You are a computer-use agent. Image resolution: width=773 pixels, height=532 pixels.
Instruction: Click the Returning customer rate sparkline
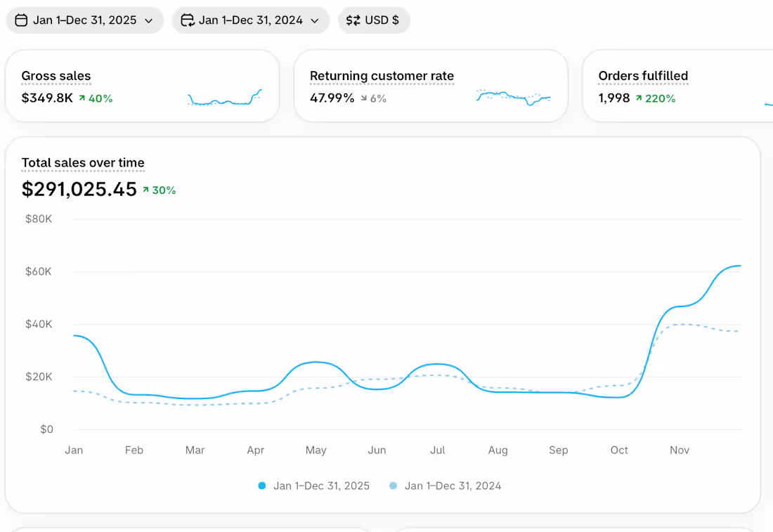pos(513,97)
